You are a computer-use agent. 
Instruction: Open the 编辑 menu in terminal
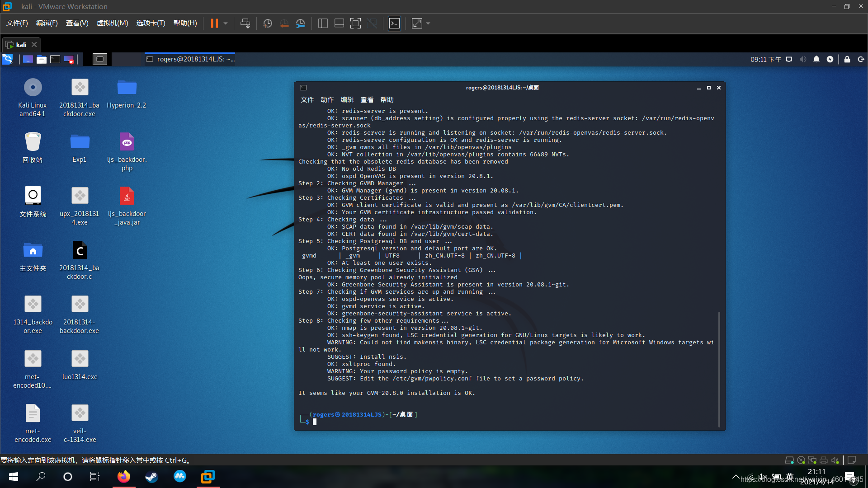pyautogui.click(x=347, y=99)
